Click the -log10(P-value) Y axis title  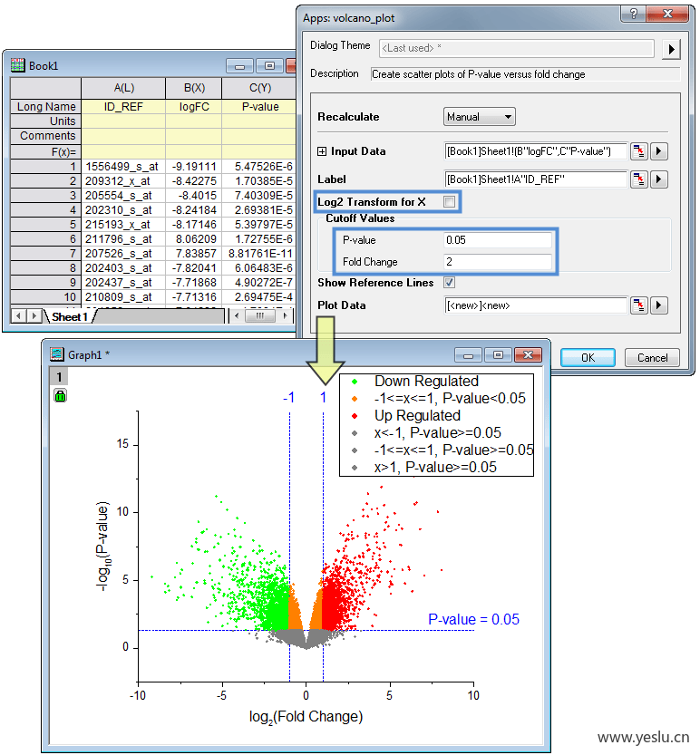(103, 546)
